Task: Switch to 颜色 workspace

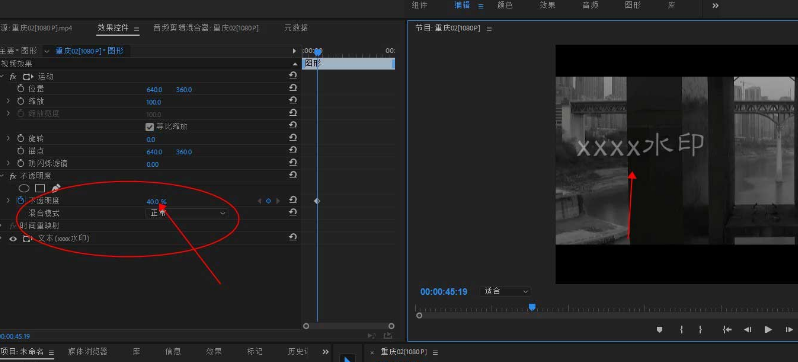Action: (x=505, y=6)
